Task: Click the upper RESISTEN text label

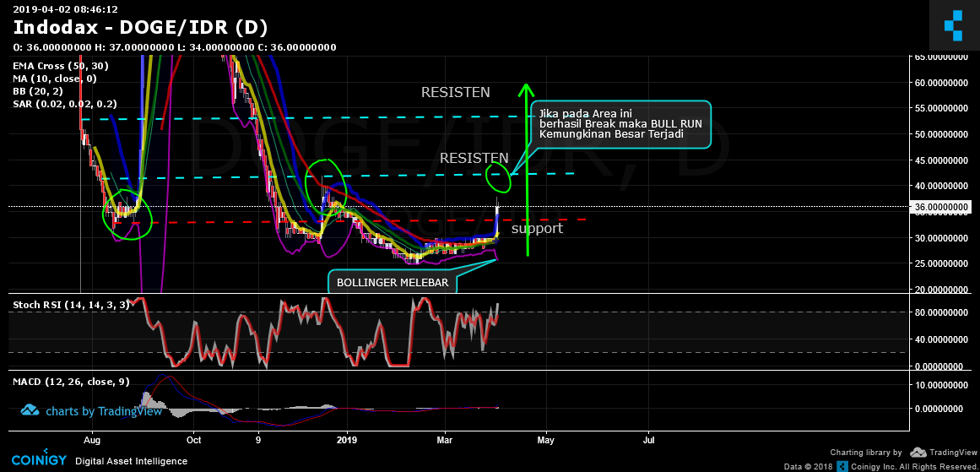Action: tap(456, 93)
